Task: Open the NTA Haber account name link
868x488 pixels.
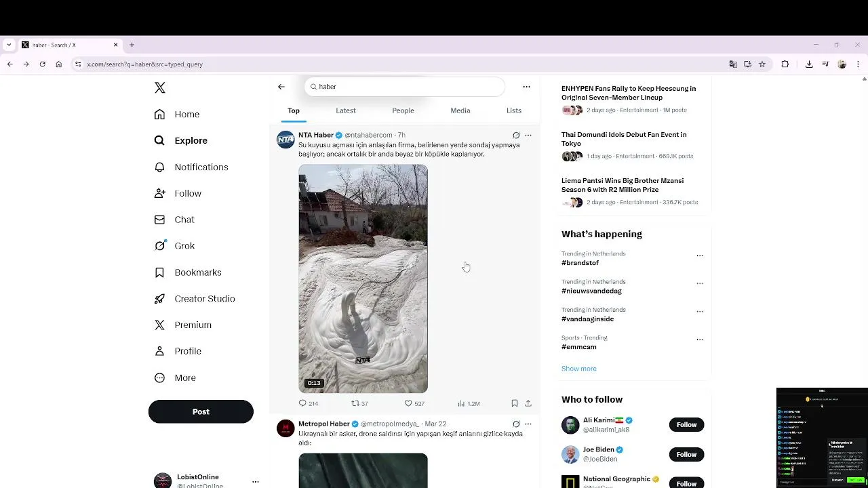Action: (316, 135)
